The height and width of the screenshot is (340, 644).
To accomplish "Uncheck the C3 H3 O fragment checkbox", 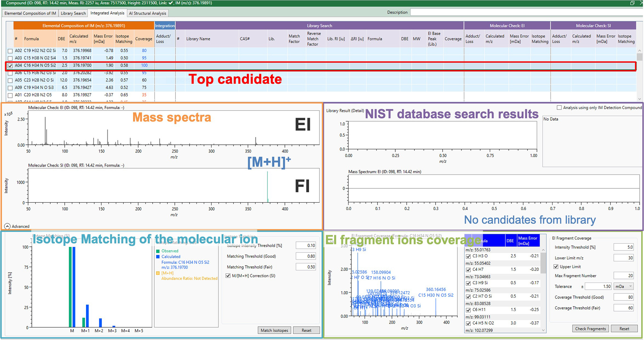I will pyautogui.click(x=468, y=256).
